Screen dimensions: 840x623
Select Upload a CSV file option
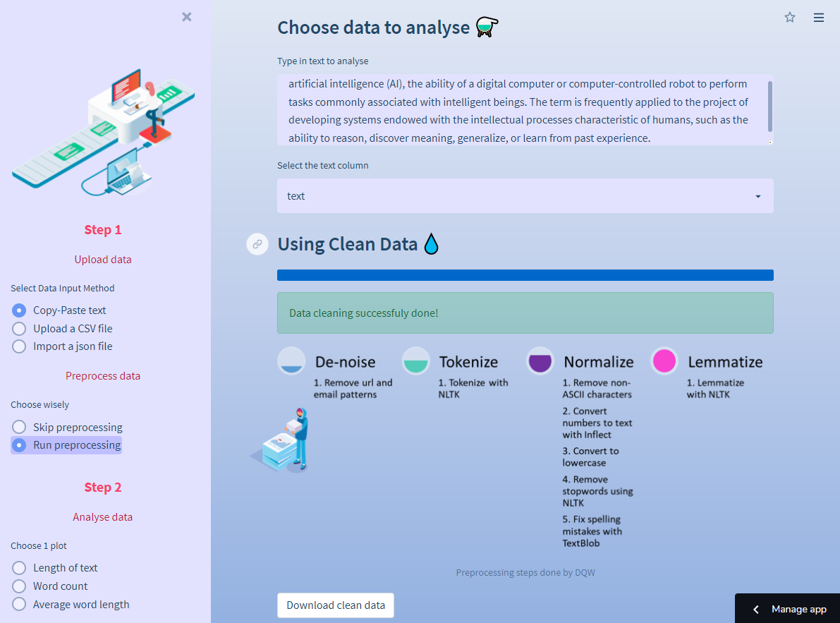[19, 329]
